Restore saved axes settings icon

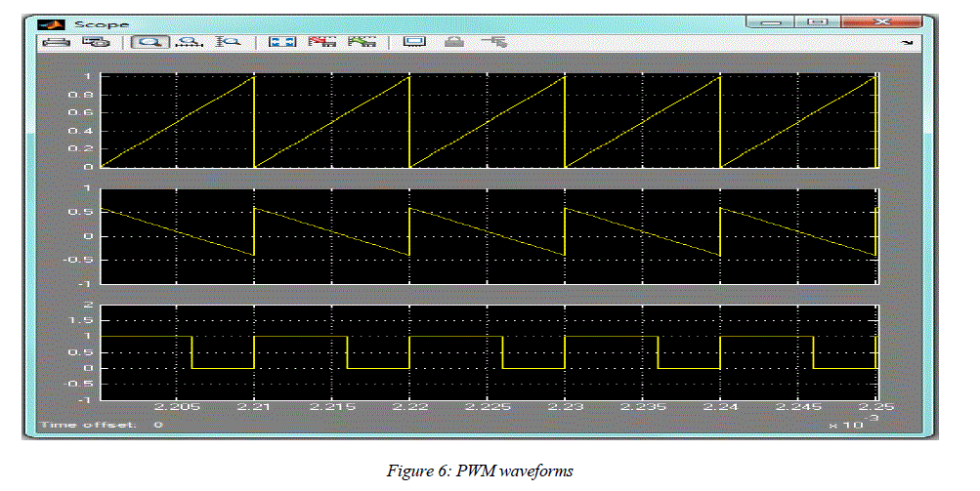tap(362, 42)
